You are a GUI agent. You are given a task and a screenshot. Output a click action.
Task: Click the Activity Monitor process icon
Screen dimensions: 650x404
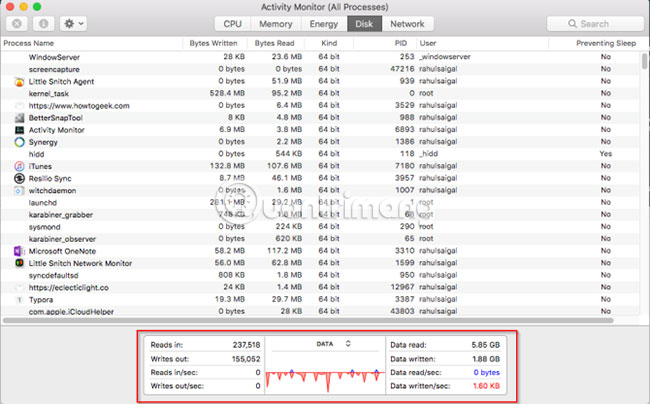coord(19,130)
